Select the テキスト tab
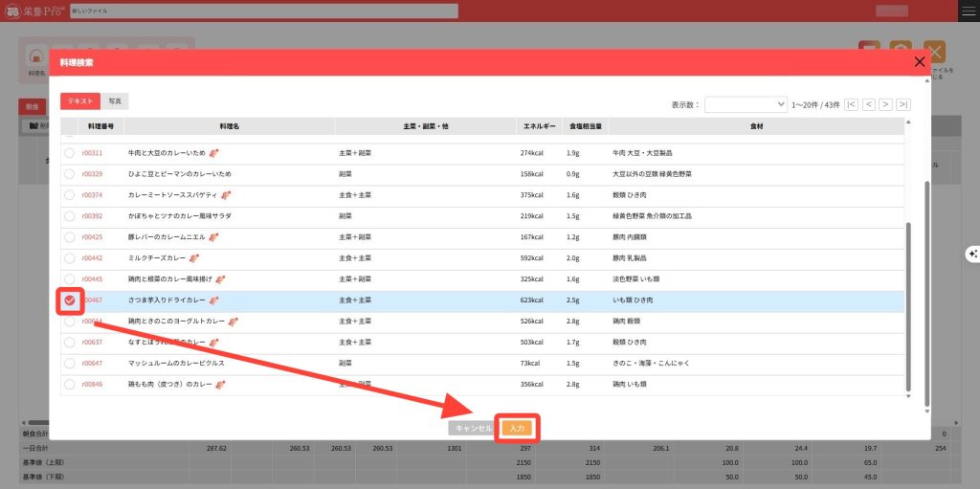This screenshot has height=489, width=980. (x=79, y=100)
